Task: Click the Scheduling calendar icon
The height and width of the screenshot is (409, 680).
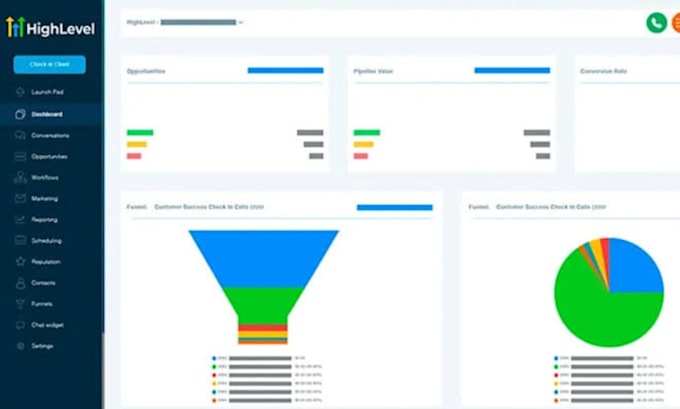Action: tap(20, 240)
